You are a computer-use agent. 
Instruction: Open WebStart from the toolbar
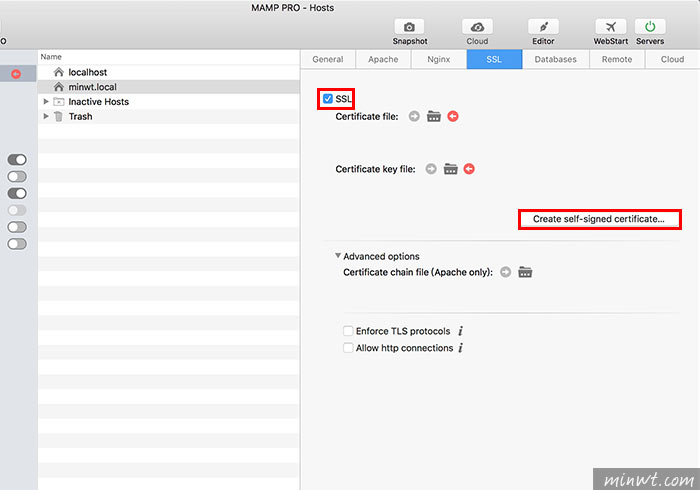[610, 27]
